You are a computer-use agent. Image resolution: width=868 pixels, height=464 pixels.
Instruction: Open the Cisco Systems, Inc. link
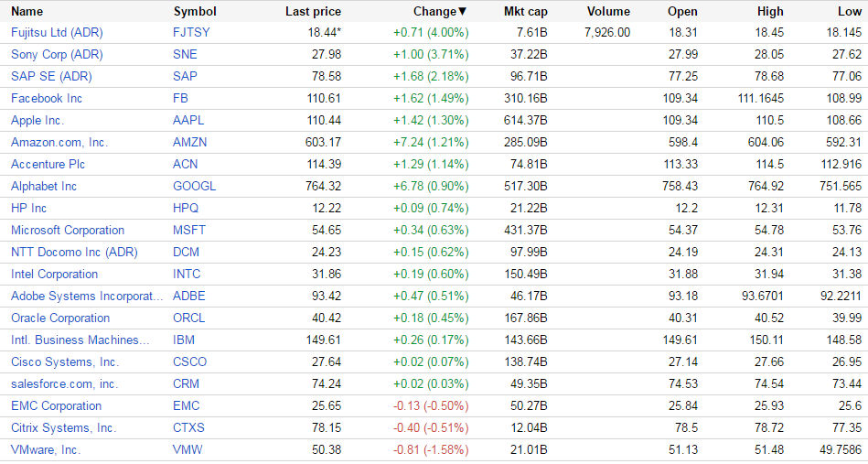click(65, 361)
